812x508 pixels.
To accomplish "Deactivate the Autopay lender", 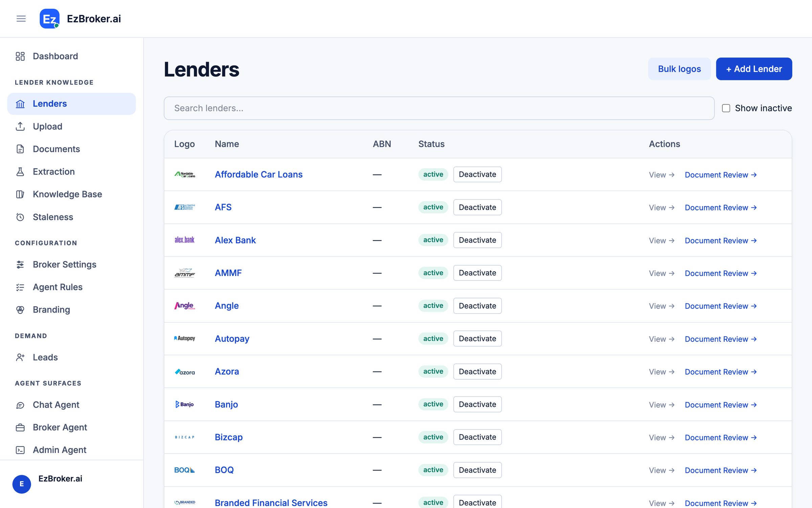I will [477, 339].
